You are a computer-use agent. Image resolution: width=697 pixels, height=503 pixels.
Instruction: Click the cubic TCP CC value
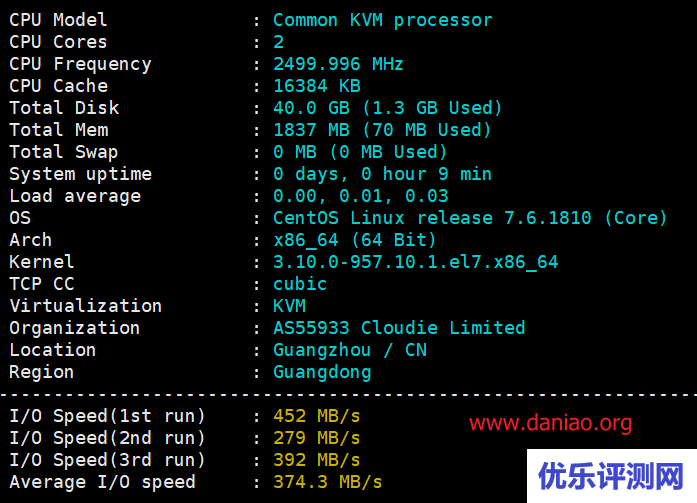pyautogui.click(x=300, y=284)
